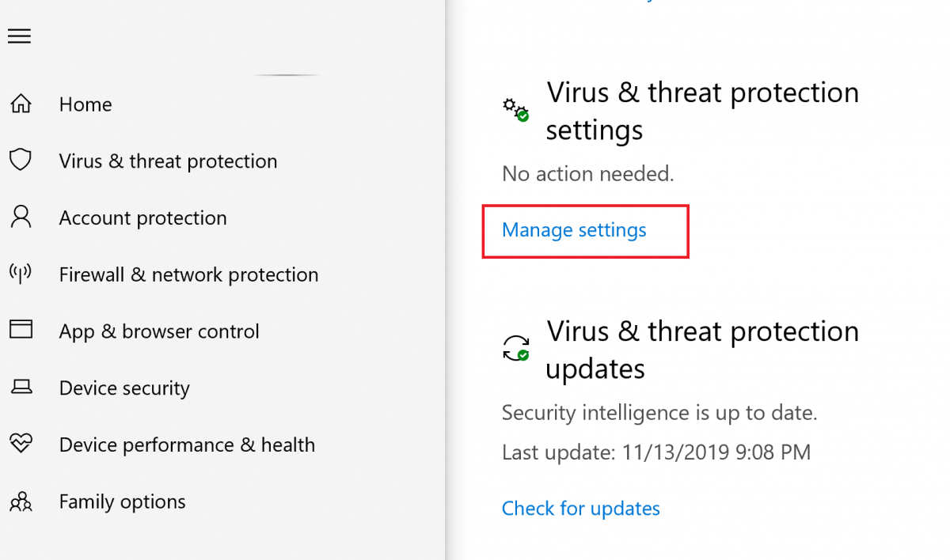Click the Firewall & network antenna icon
The width and height of the screenshot is (950, 560).
point(21,274)
